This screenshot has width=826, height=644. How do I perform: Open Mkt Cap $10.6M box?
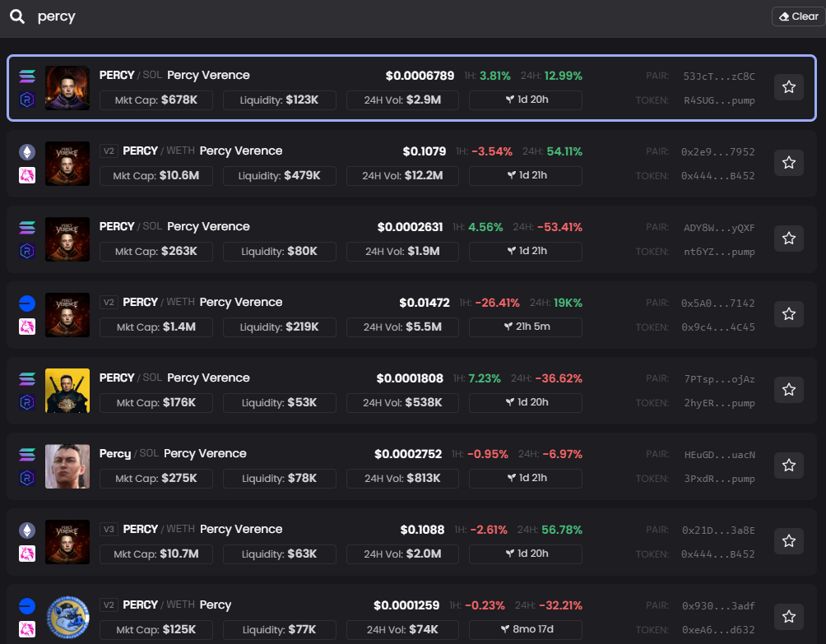point(155,175)
